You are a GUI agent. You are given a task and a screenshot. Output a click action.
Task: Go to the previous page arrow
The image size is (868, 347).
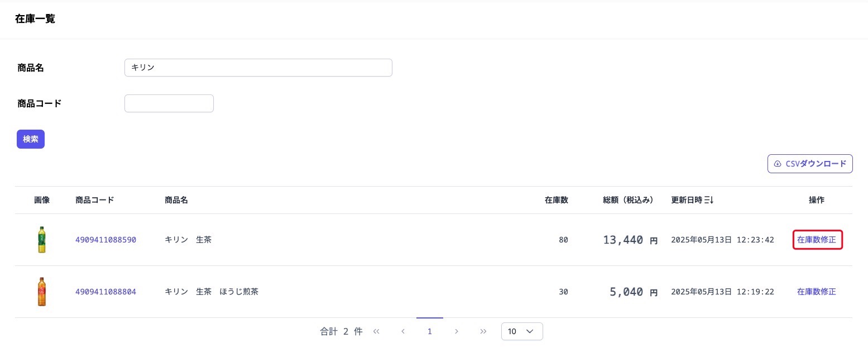[x=403, y=331]
